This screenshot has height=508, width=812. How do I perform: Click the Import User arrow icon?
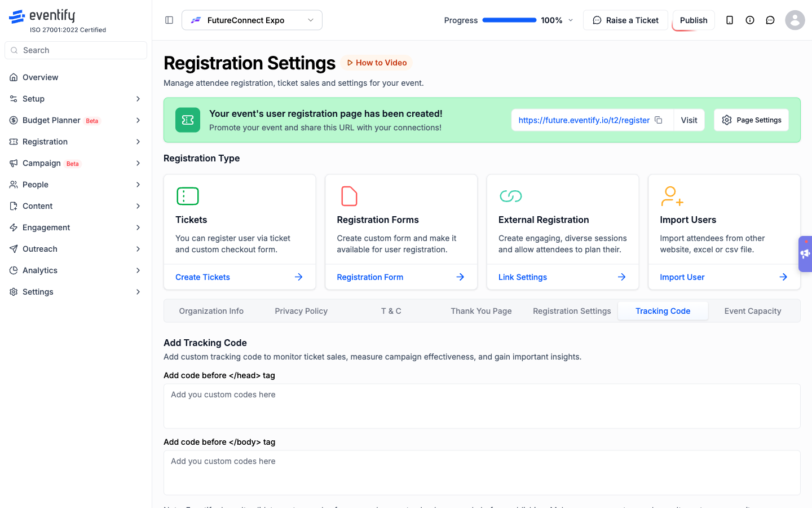[783, 277]
